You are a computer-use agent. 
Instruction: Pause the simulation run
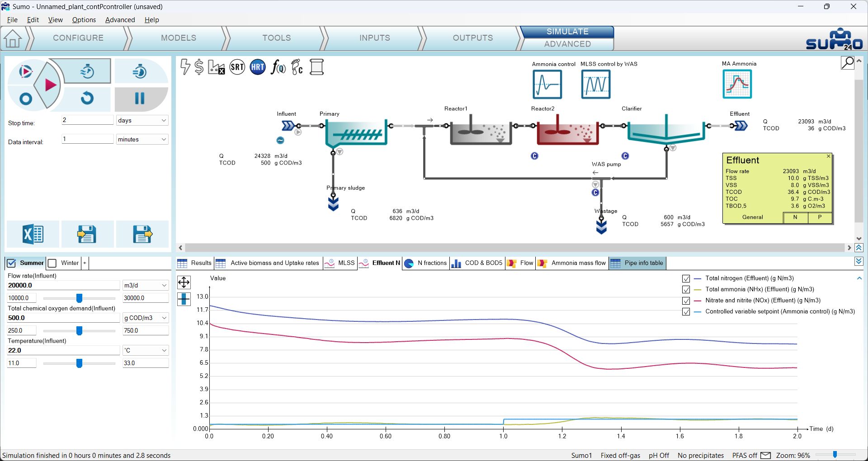pyautogui.click(x=140, y=99)
